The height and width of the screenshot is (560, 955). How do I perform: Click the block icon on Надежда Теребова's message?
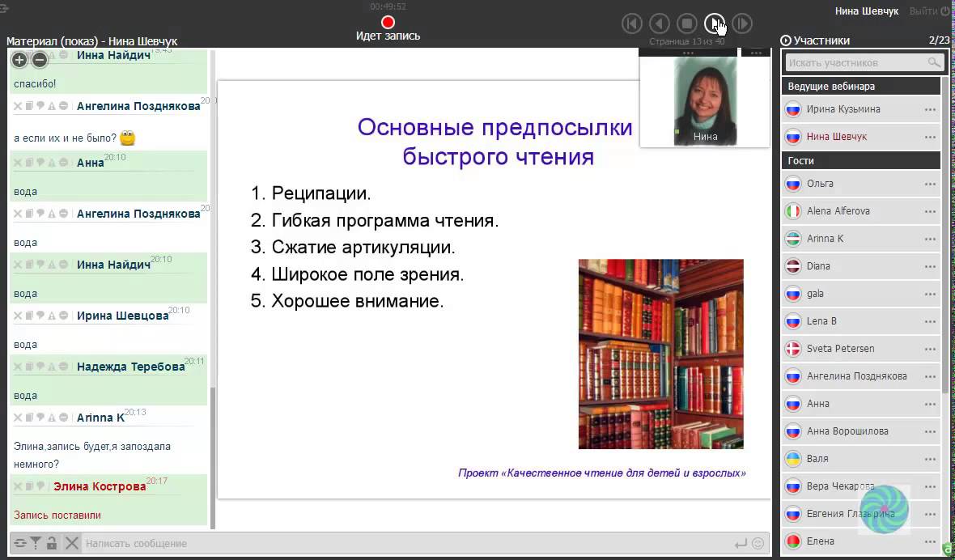63,367
